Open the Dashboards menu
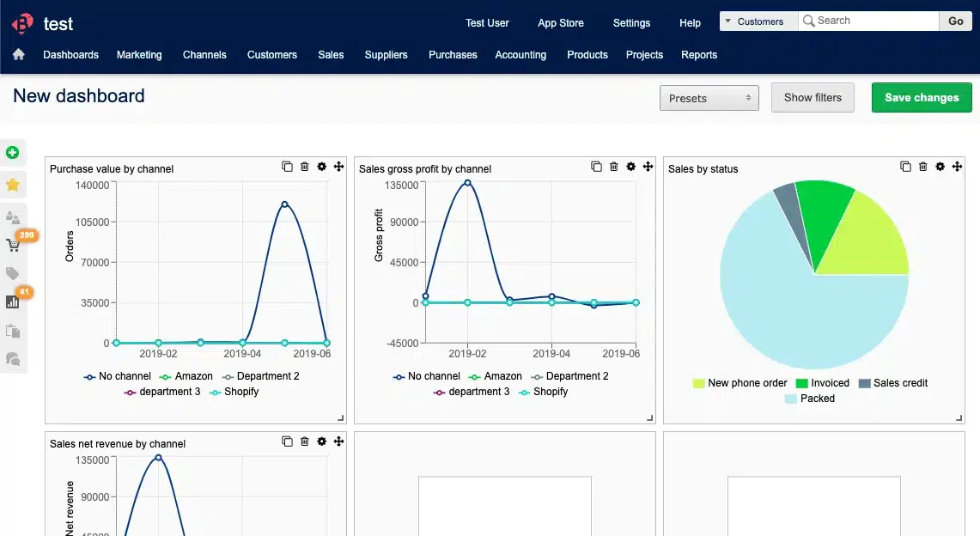The height and width of the screenshot is (536, 980). (70, 55)
